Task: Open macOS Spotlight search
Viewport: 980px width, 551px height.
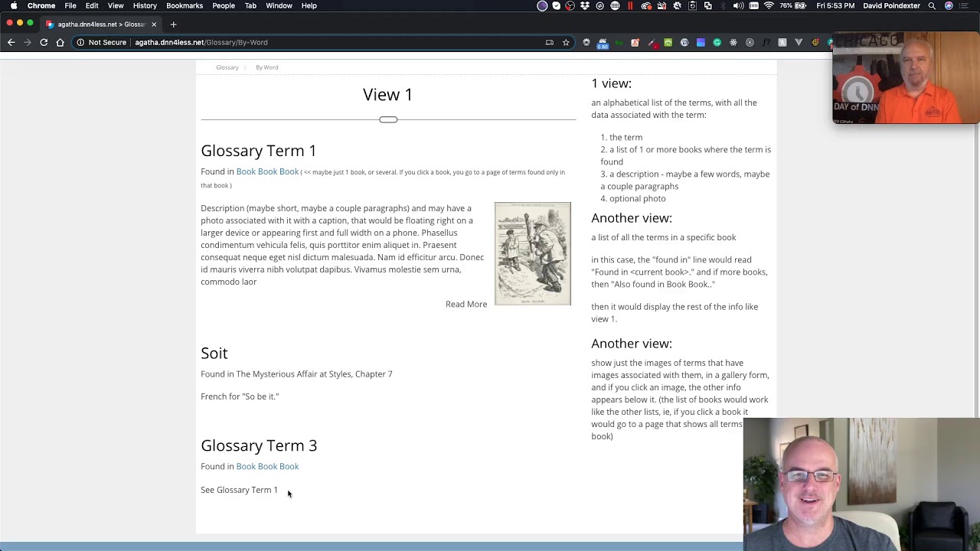Action: [x=932, y=6]
